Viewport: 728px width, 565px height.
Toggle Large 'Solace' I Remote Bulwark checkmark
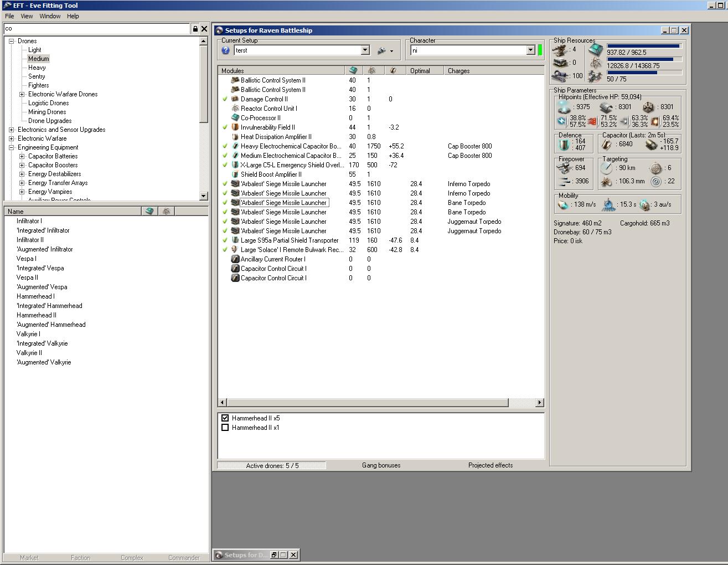coord(225,250)
